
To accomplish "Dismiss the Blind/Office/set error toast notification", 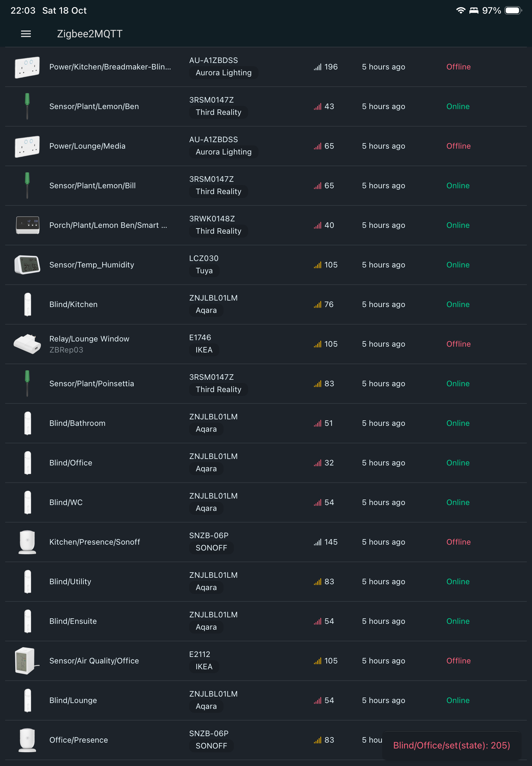I will (x=451, y=746).
